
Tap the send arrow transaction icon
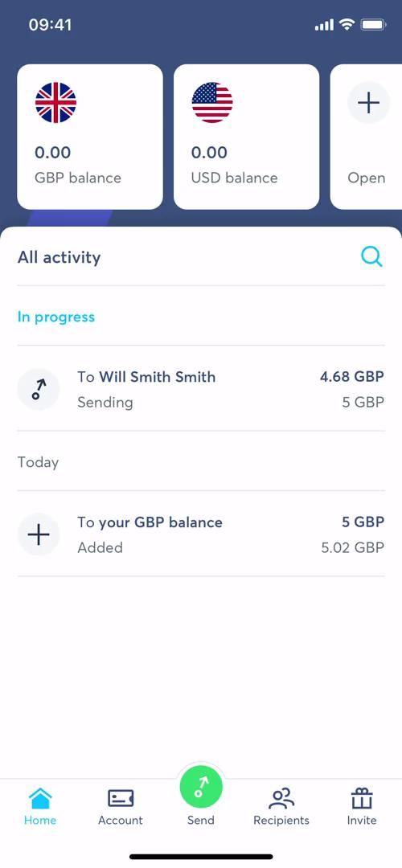click(39, 389)
